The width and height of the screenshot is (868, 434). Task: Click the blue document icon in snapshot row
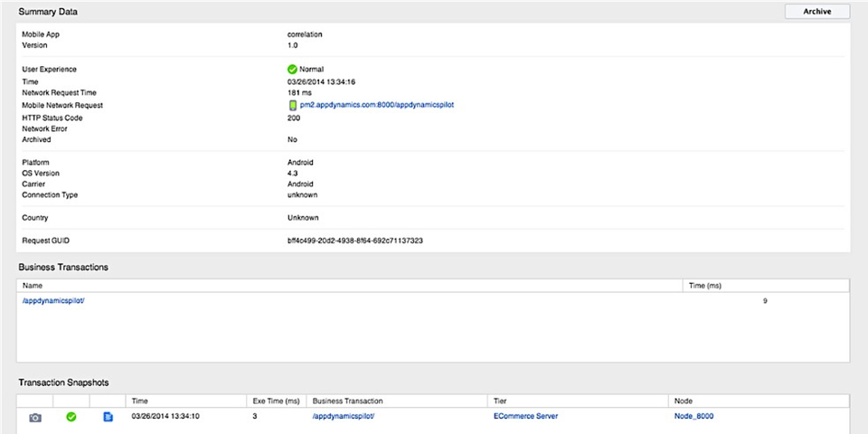click(x=108, y=417)
